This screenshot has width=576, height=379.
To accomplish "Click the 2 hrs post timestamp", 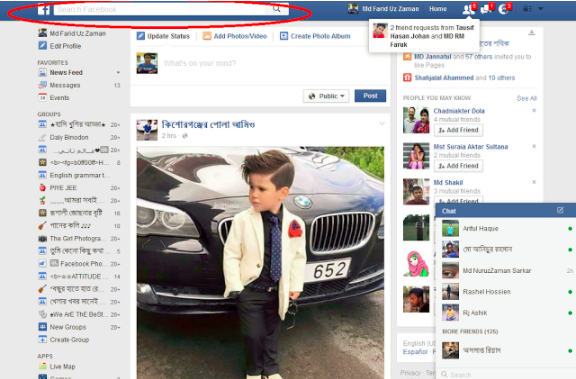I will click(169, 136).
